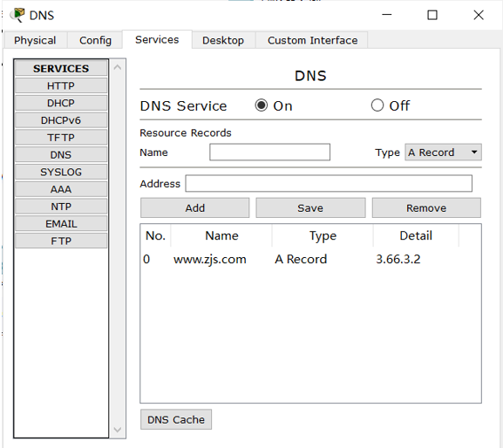The image size is (503, 448).
Task: Click the Detail column header
Action: tap(416, 235)
